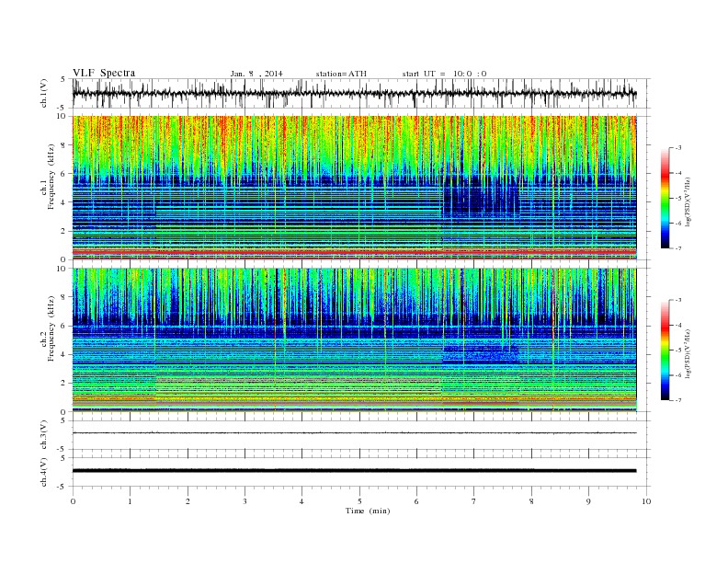Click the ch.2 color bar "log(PSD)(V²/Hz)" label

[689, 353]
